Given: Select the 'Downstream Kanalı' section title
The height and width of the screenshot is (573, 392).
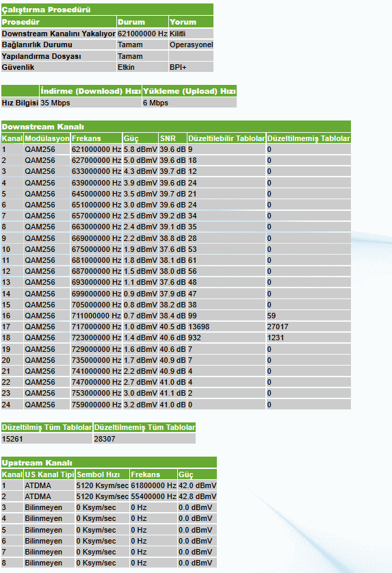Looking at the screenshot, I should [42, 127].
